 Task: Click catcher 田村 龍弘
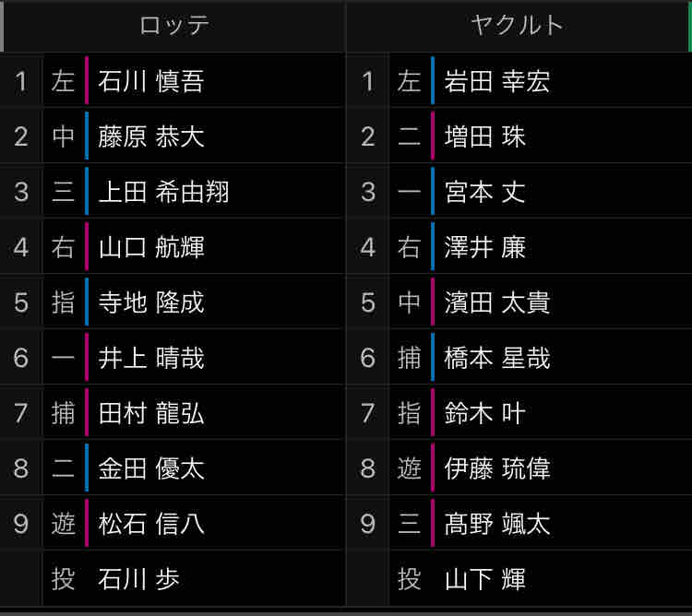coord(151,413)
